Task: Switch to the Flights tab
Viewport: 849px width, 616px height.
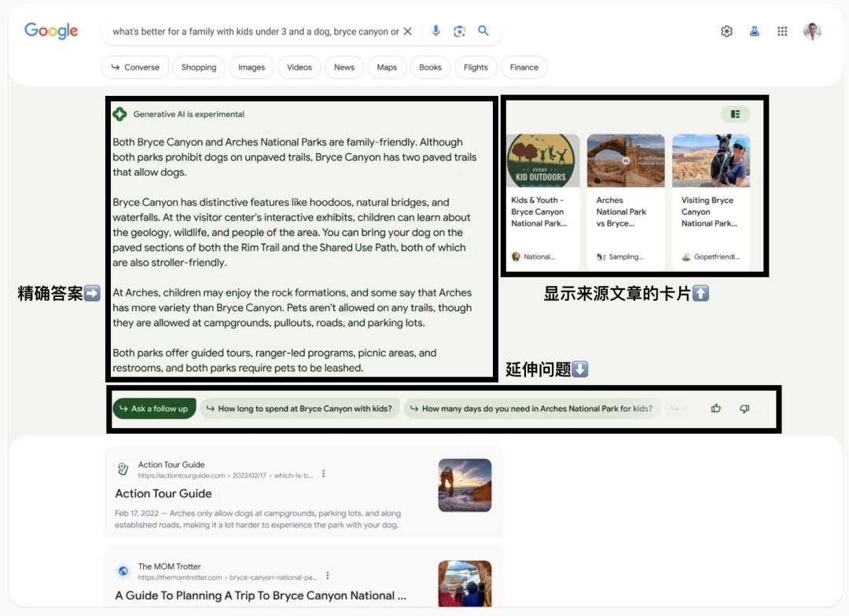Action: tap(476, 67)
